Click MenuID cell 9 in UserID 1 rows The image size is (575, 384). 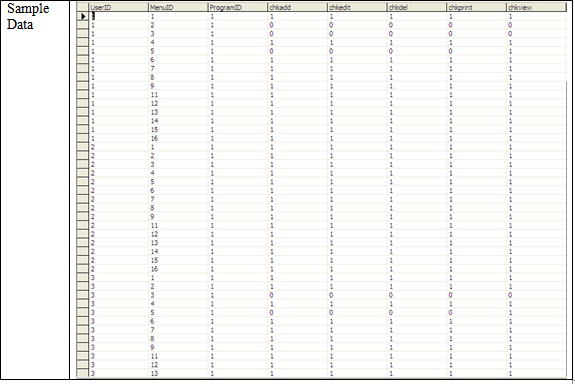(178, 86)
